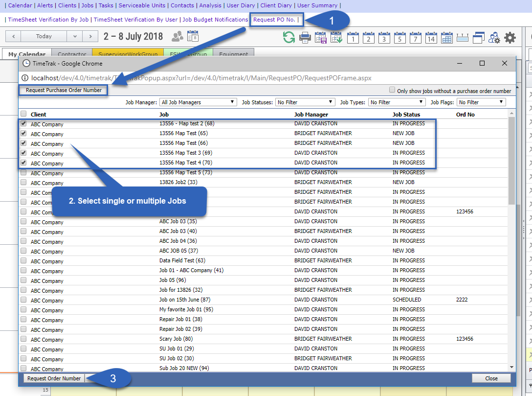Check the 'ABC Job 03 (35)' job row
This screenshot has width=532, height=396.
[x=23, y=222]
